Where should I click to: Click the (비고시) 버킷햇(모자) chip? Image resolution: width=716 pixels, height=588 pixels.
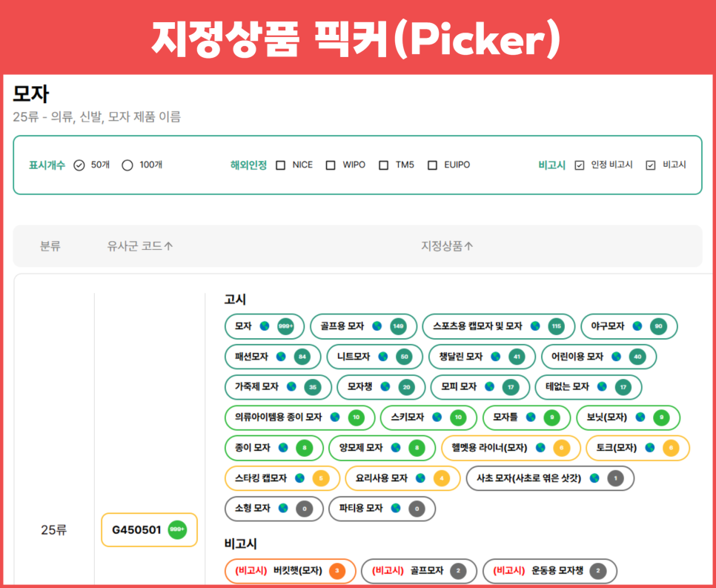[290, 571]
